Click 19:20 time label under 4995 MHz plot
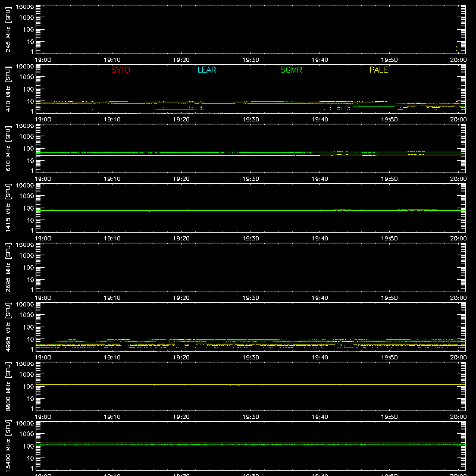 (181, 358)
